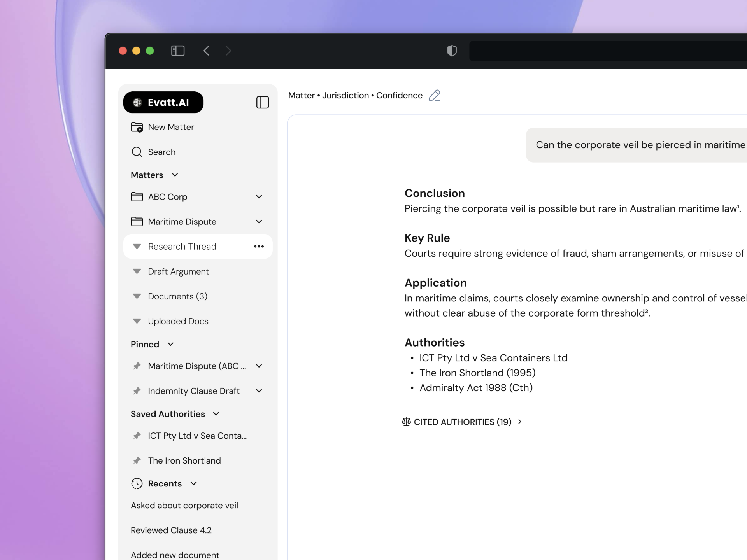Collapse the sidebar panel icon beside Evatt.AI
The image size is (747, 560).
click(263, 102)
